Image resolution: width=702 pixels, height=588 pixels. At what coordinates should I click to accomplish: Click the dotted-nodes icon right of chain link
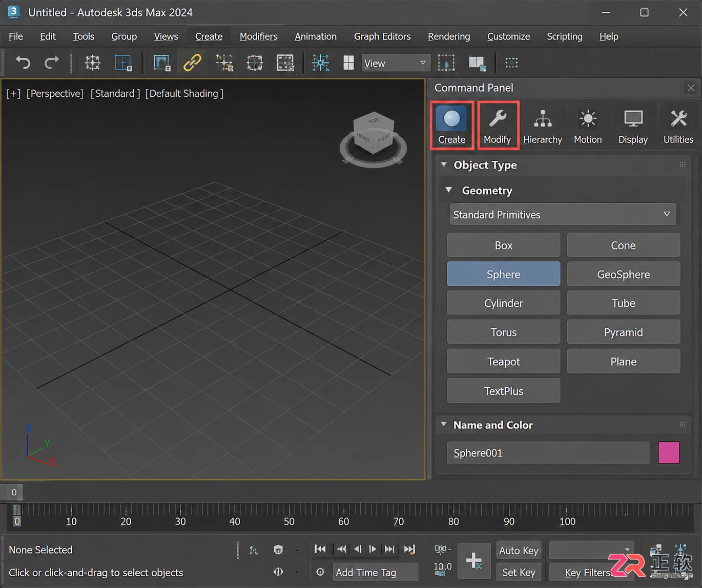(x=224, y=62)
